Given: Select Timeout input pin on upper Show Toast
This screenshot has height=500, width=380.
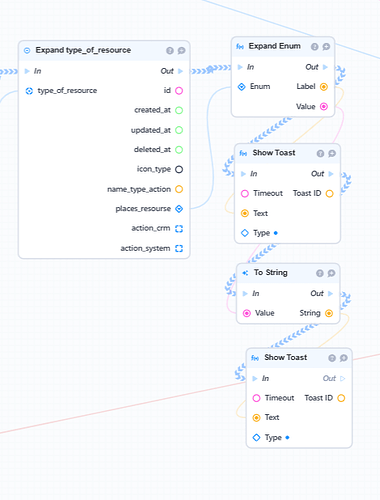Looking at the screenshot, I should point(245,194).
